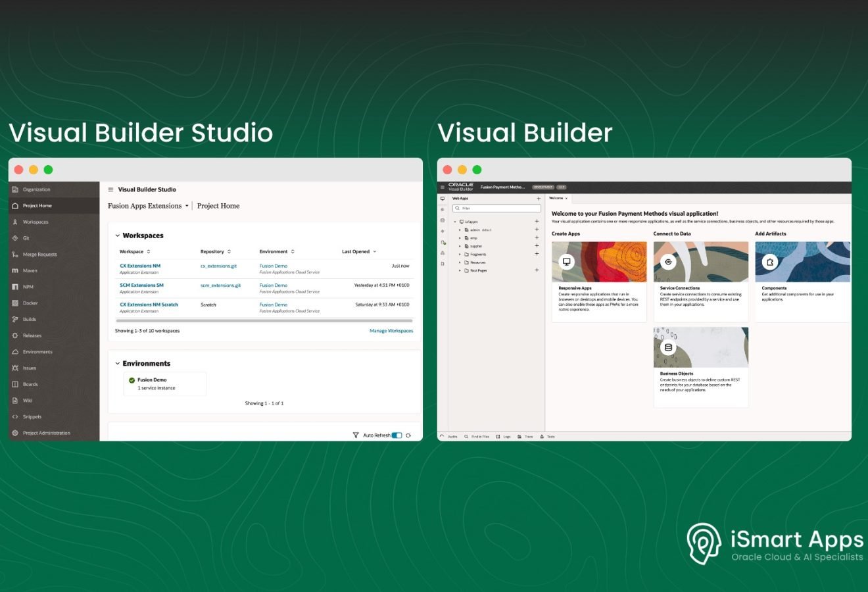
Task: Click Fusion Payment Methods application name in header
Action: (502, 187)
